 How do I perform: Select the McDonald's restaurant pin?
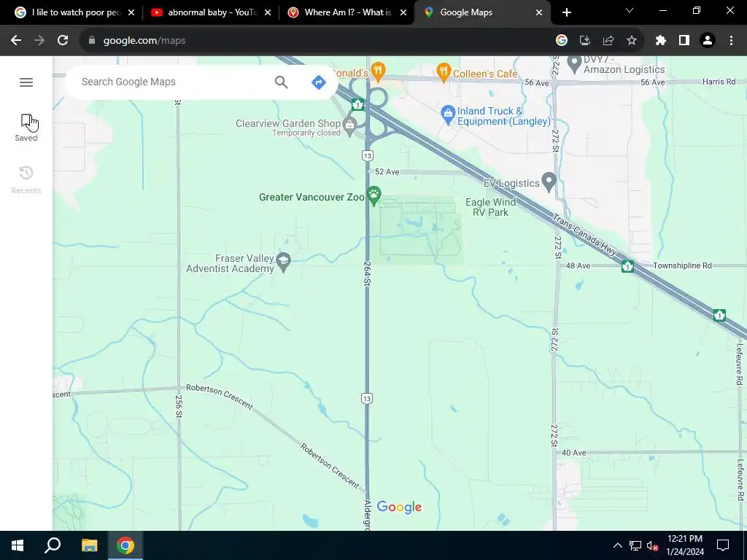[x=378, y=71]
